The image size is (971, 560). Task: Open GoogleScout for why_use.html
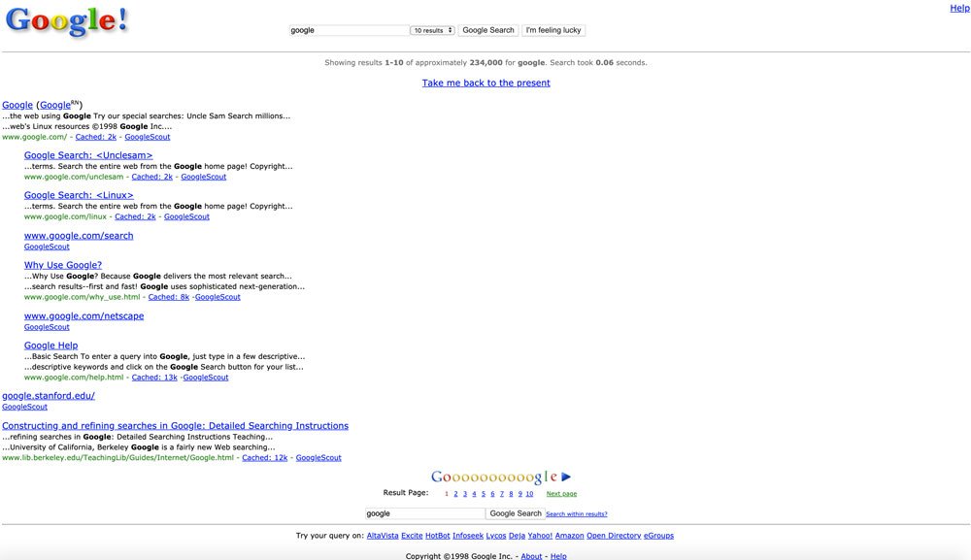click(218, 297)
